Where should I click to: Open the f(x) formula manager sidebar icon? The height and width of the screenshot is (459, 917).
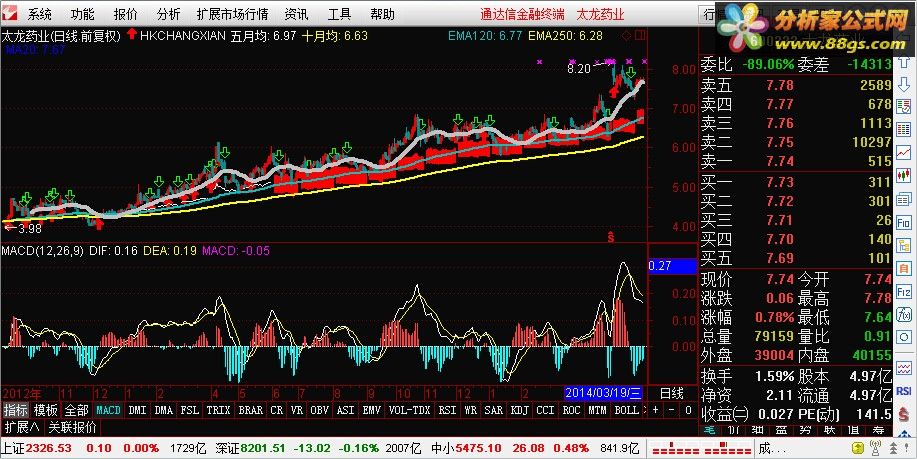click(904, 315)
